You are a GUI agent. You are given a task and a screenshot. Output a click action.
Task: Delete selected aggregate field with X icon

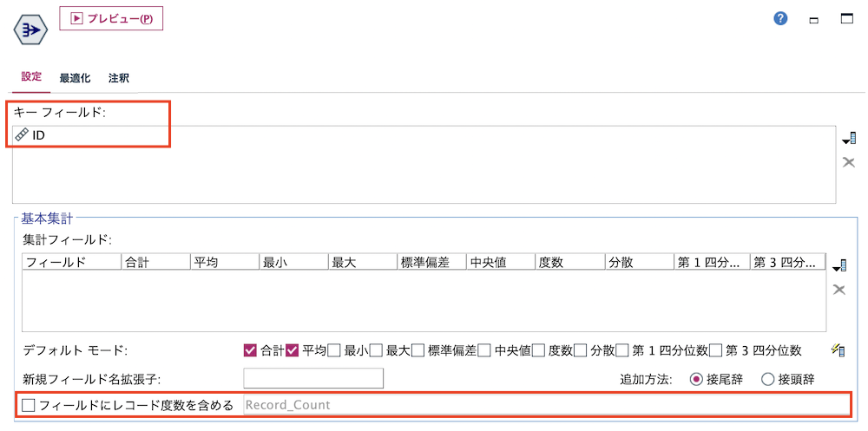(839, 290)
